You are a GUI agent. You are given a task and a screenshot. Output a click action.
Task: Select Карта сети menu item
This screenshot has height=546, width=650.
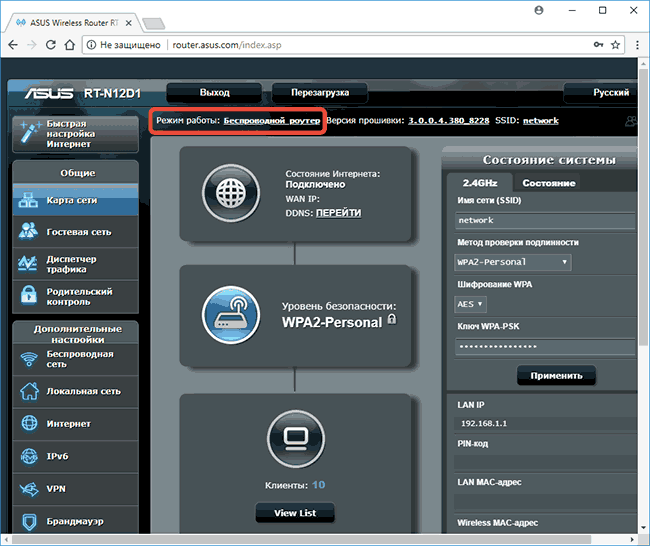click(75, 200)
